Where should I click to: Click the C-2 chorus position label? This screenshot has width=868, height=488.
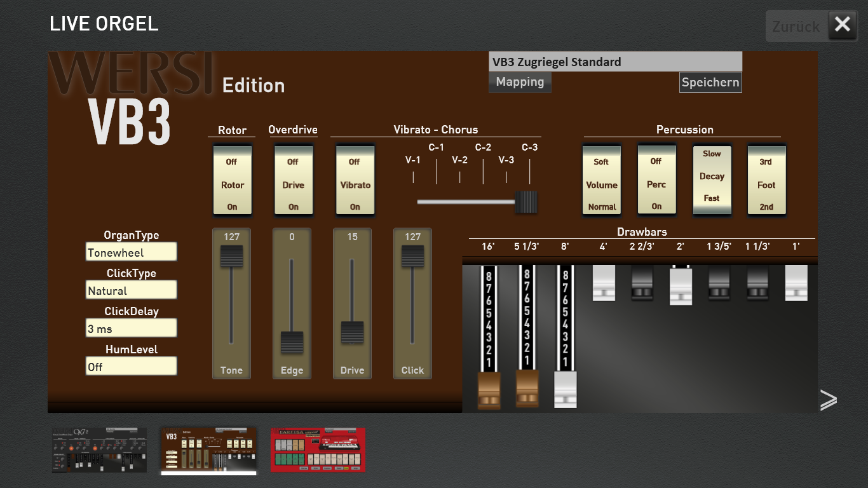pos(483,147)
